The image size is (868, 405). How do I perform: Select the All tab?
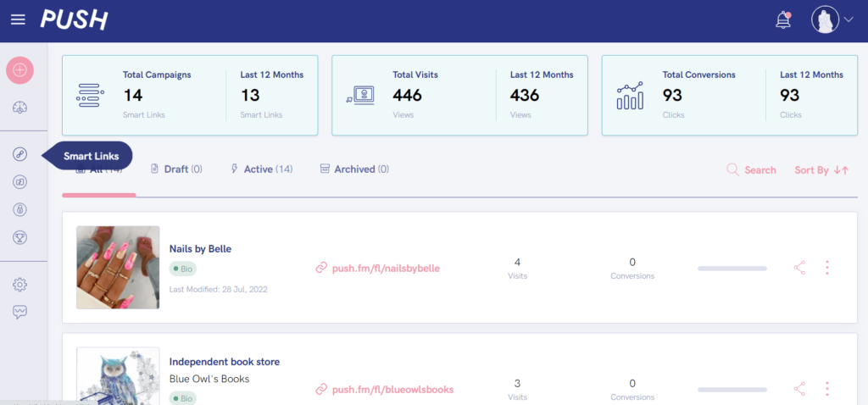pyautogui.click(x=98, y=170)
